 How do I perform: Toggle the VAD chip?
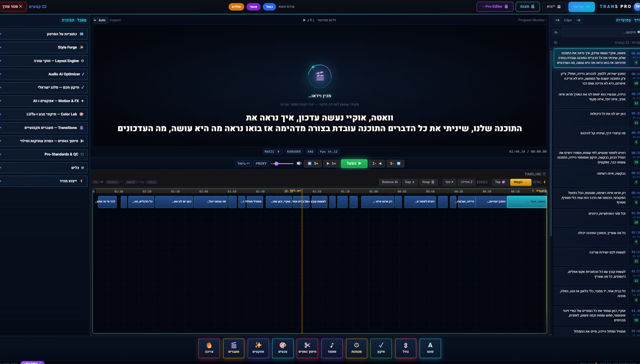310,152
